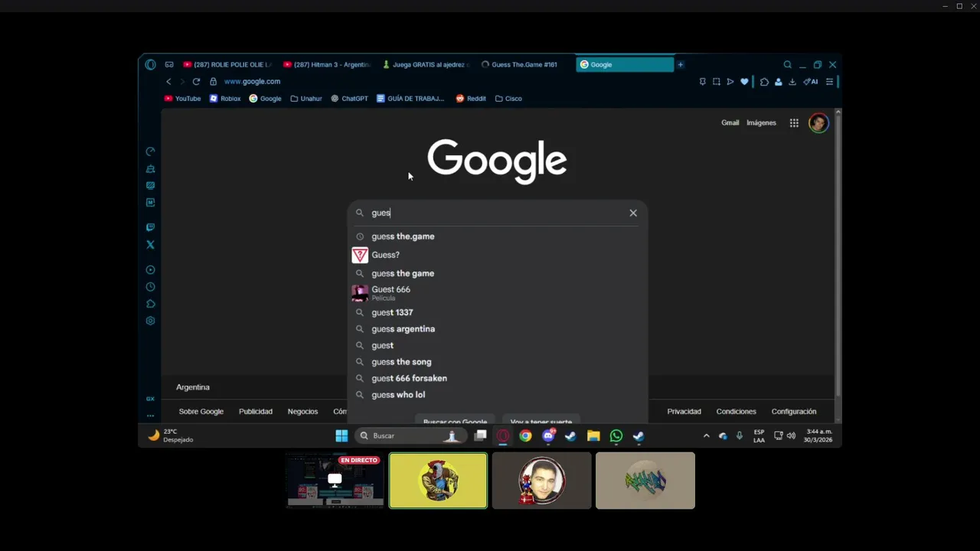Open the downloads icon in toolbar
980x551 pixels.
[x=792, y=82]
